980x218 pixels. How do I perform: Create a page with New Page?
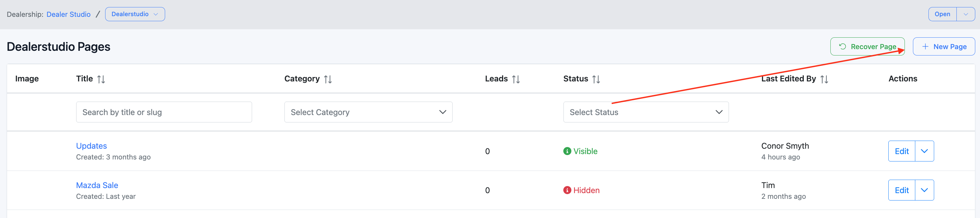pyautogui.click(x=944, y=47)
